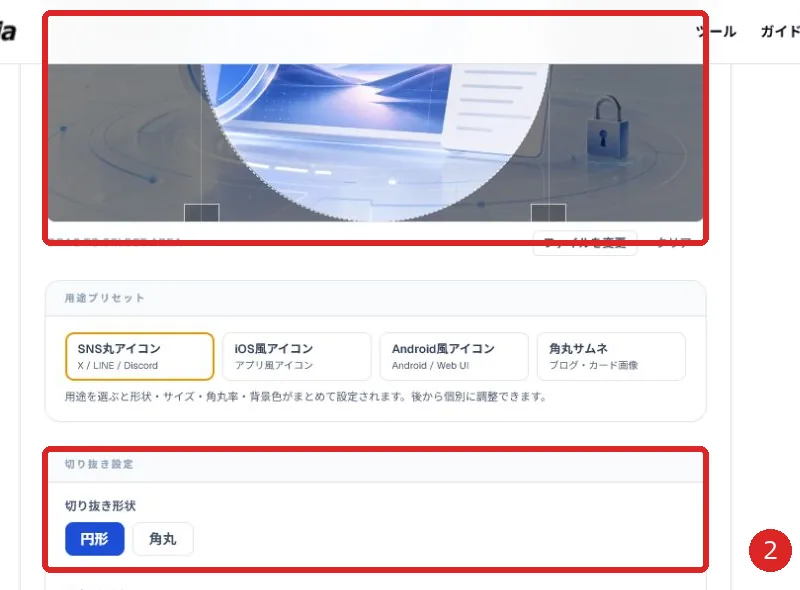
Task: Click the 切り抜き形状 label
Action: tap(100, 506)
